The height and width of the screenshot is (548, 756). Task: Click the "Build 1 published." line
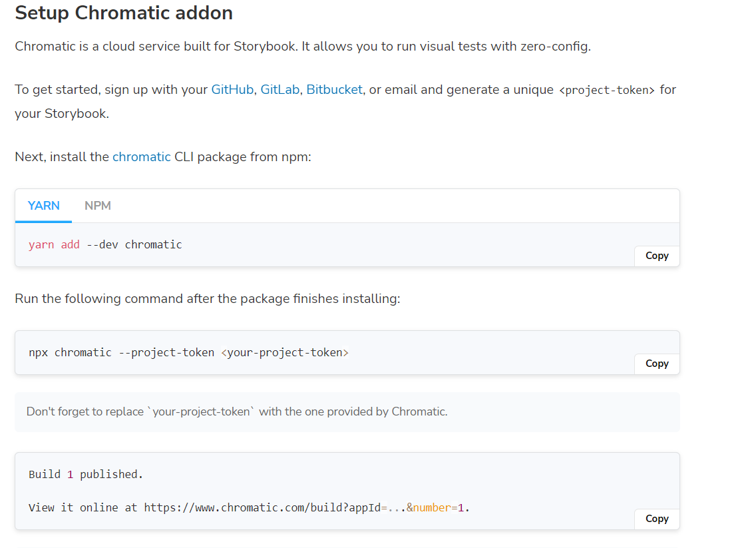(x=86, y=474)
